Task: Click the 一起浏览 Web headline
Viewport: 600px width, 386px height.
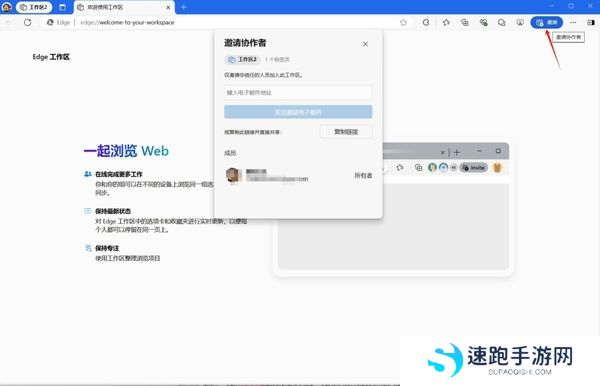Action: tap(126, 151)
